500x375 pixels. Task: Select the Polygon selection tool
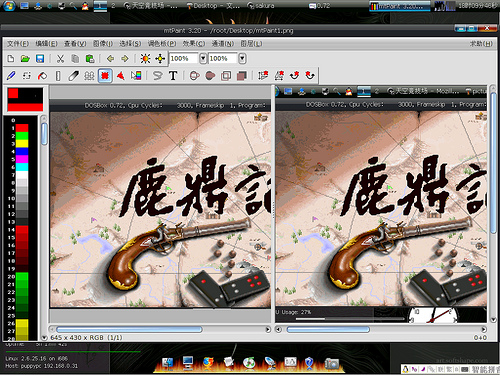click(x=121, y=76)
